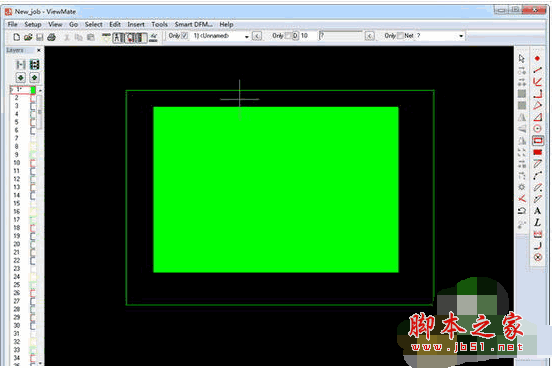Open the Setup menu
The width and height of the screenshot is (552, 368).
(33, 24)
